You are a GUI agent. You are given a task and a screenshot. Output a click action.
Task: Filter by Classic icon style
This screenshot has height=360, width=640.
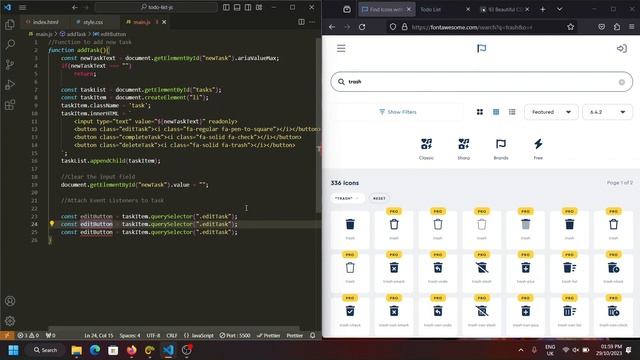coord(426,149)
